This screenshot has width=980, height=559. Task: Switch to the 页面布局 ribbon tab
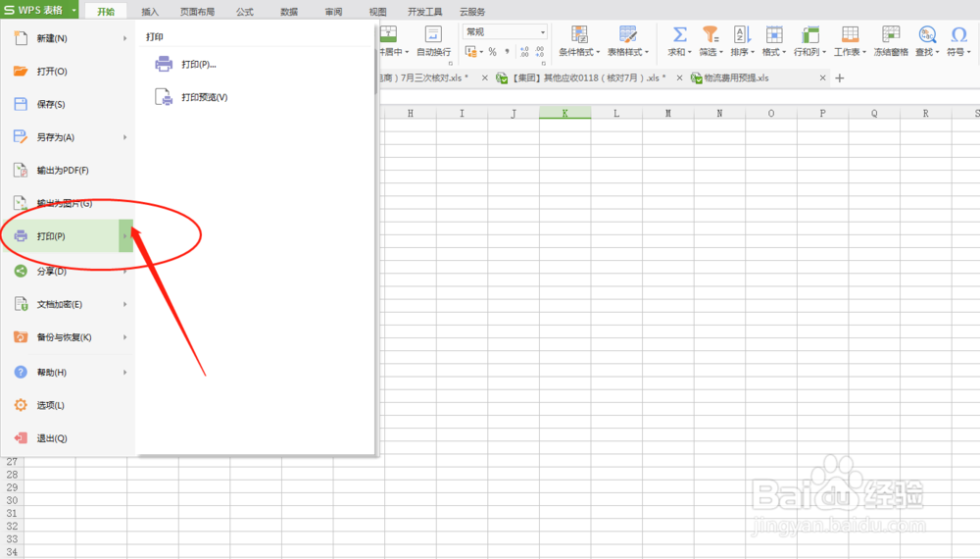click(x=198, y=11)
